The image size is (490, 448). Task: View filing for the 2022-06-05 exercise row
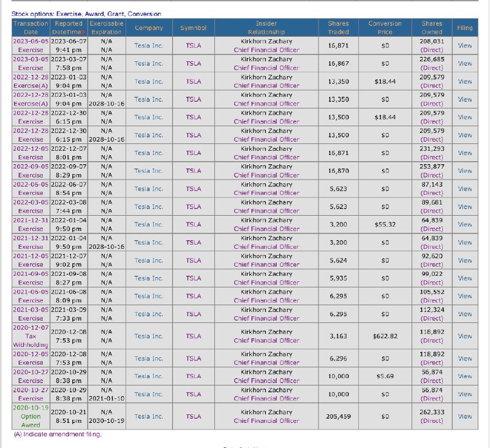pyautogui.click(x=465, y=189)
